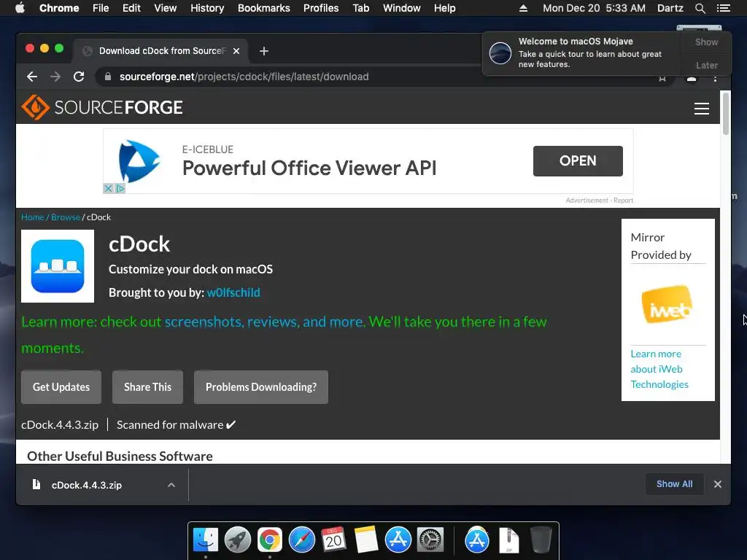747x560 pixels.
Task: Open the w0lfschild author link
Action: [233, 292]
